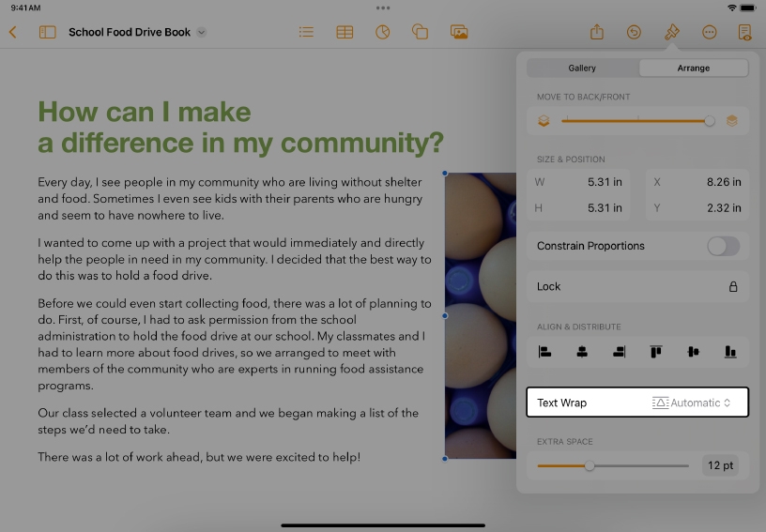This screenshot has width=766, height=532.
Task: Switch to the Gallery tab
Action: [x=582, y=68]
